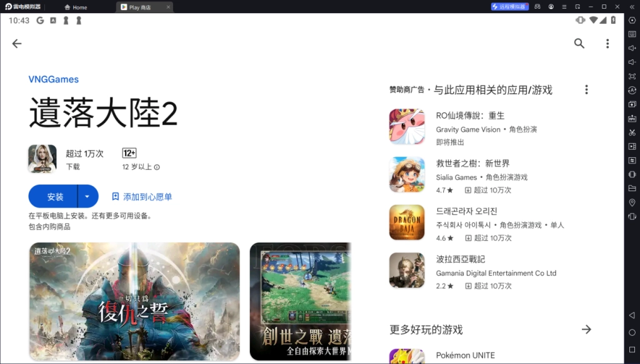Screen dimensions: 640x364
Task: Click the Dragon Raja app icon
Action: click(407, 222)
